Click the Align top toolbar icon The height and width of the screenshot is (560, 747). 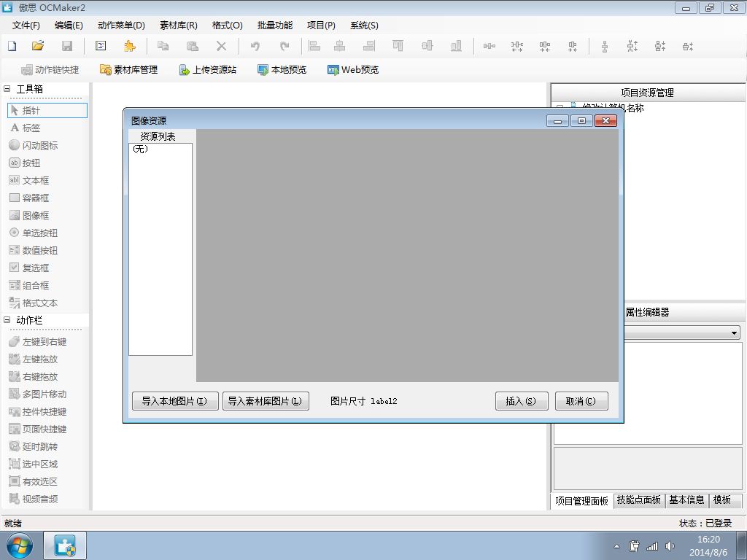click(x=398, y=46)
